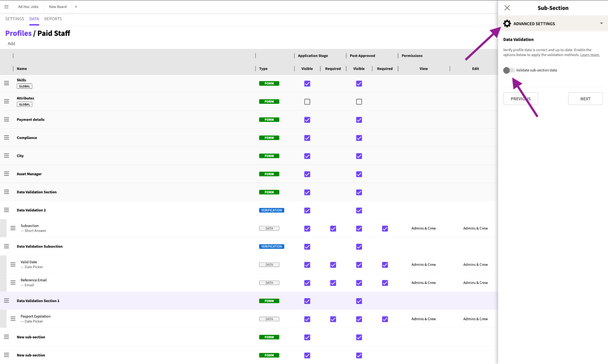Click Add below the Profiles heading
The width and height of the screenshot is (608, 364).
11,43
